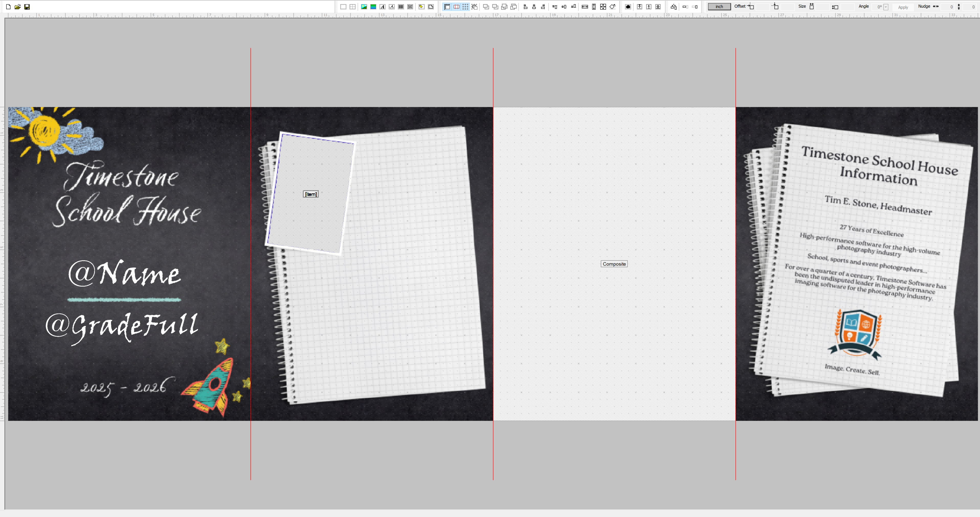Click the group objects icon left of size matchers
Image resolution: width=980 pixels, height=517 pixels.
click(x=674, y=6)
